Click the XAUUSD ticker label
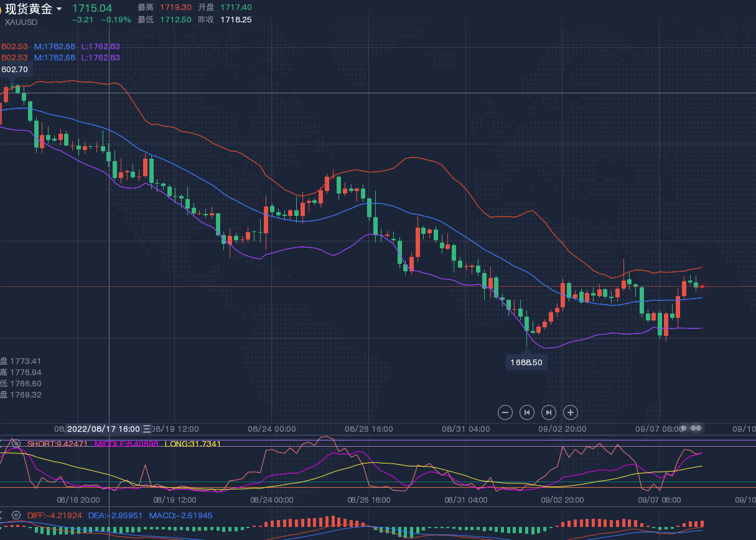The height and width of the screenshot is (540, 756). click(21, 22)
